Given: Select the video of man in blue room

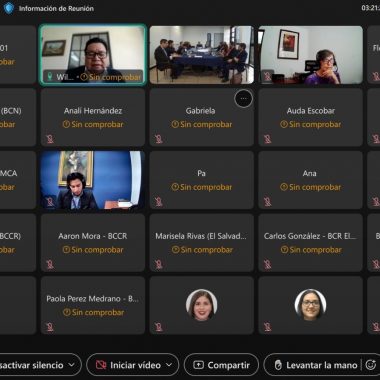Looking at the screenshot, I should [93, 180].
